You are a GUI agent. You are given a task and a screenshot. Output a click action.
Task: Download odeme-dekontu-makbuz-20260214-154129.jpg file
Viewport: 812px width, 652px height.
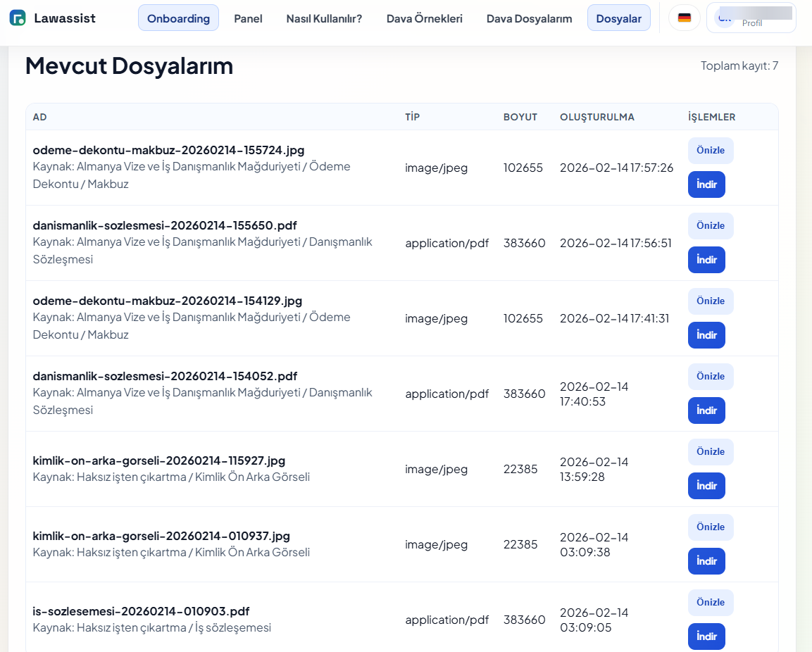pos(706,335)
